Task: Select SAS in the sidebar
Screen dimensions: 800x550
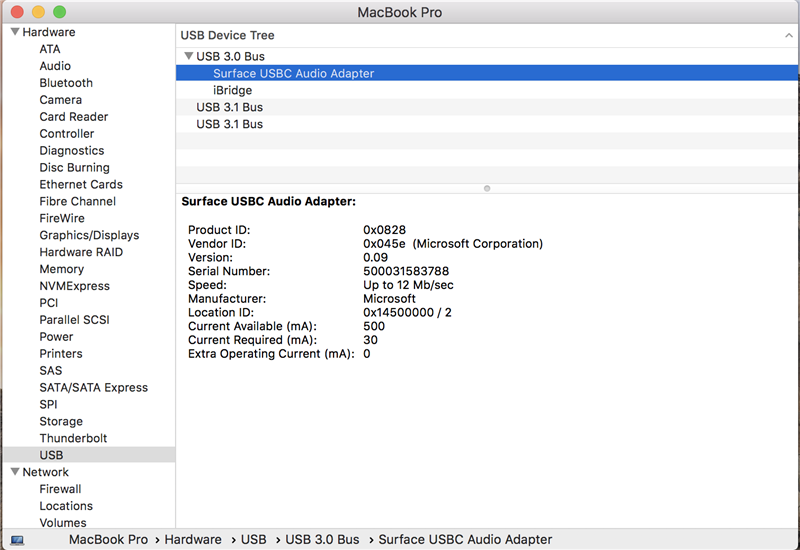Action: click(x=51, y=370)
